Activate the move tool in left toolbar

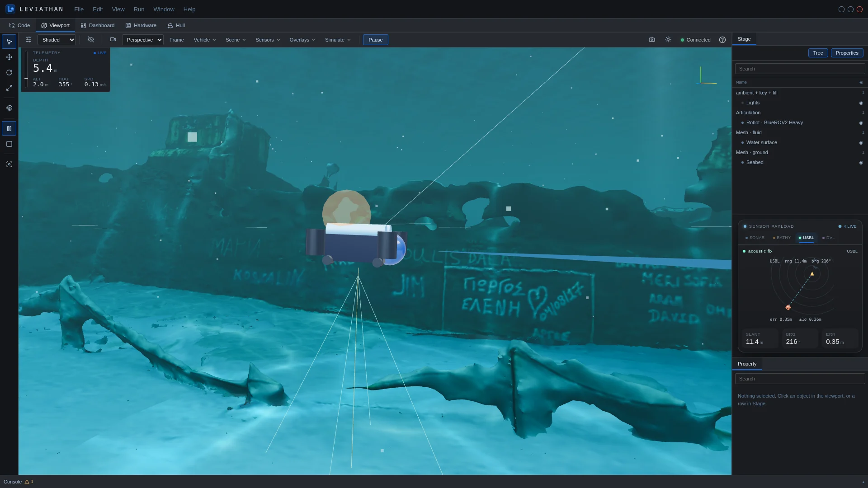coord(9,57)
